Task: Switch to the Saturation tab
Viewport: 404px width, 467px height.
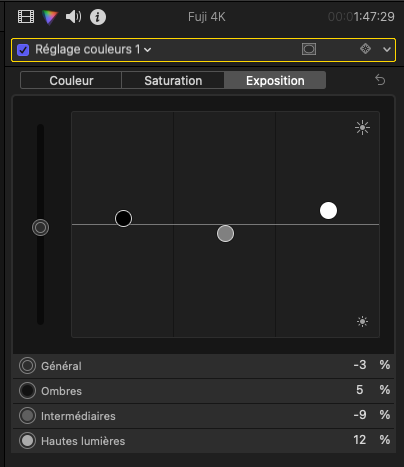Action: click(173, 80)
